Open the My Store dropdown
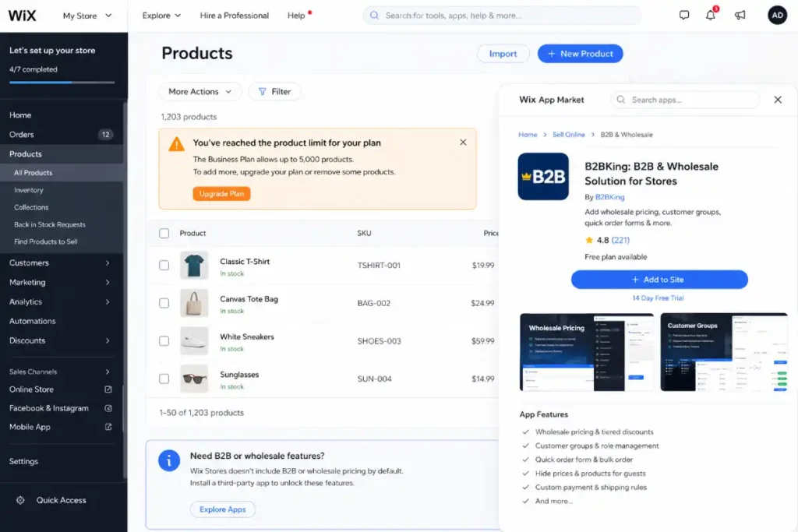 click(87, 16)
